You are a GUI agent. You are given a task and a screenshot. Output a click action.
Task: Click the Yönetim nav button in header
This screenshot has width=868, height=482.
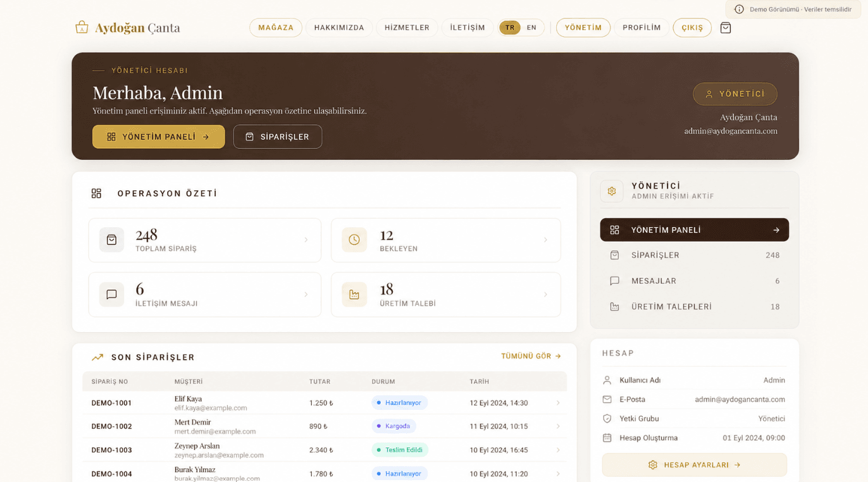pos(583,28)
